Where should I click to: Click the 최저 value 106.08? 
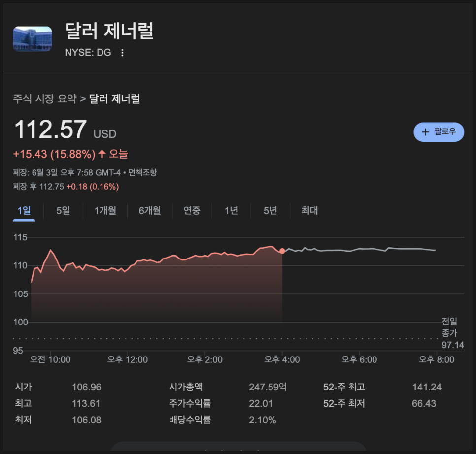87,420
